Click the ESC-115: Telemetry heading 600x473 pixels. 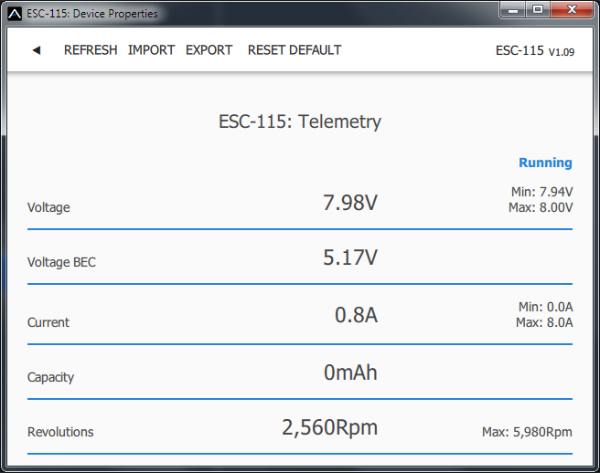click(x=300, y=122)
